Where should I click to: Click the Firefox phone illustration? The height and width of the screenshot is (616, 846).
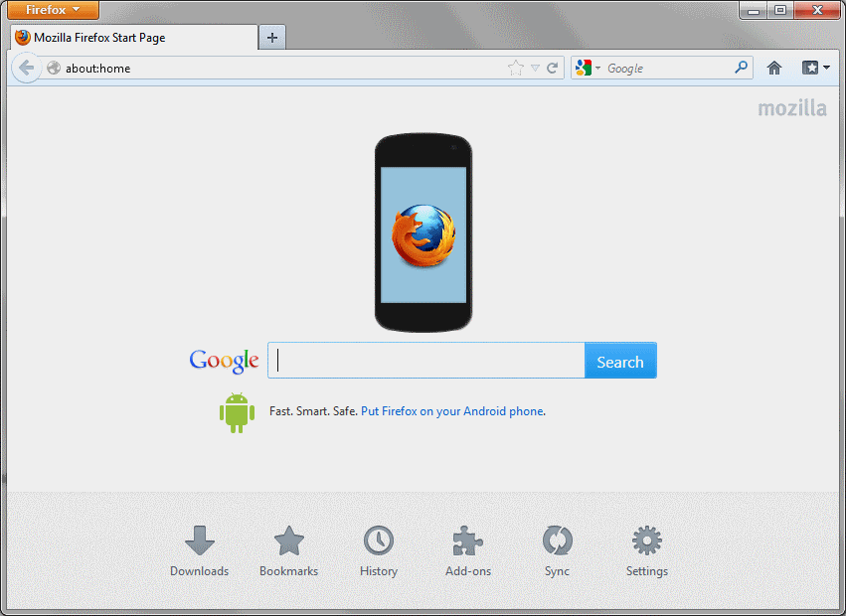[423, 232]
